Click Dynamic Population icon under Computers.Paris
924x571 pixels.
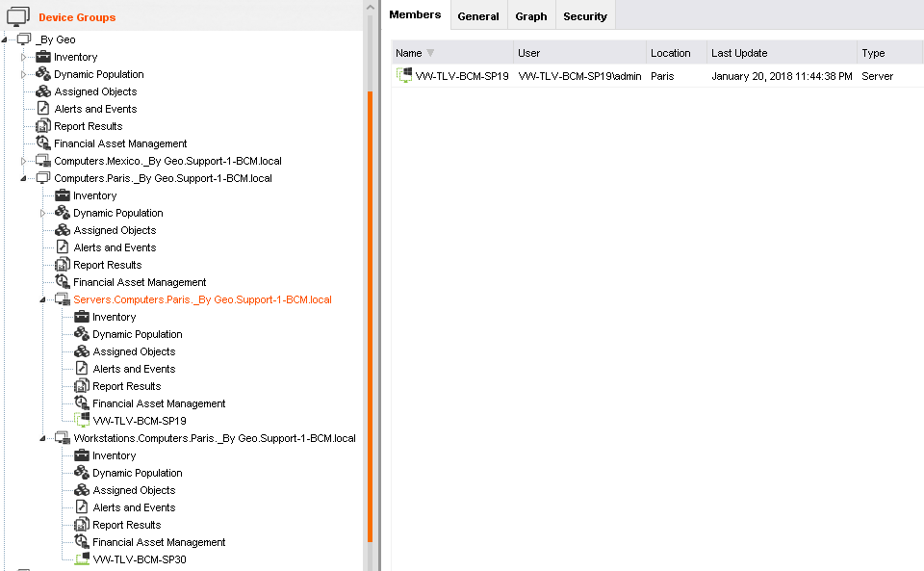tap(63, 212)
